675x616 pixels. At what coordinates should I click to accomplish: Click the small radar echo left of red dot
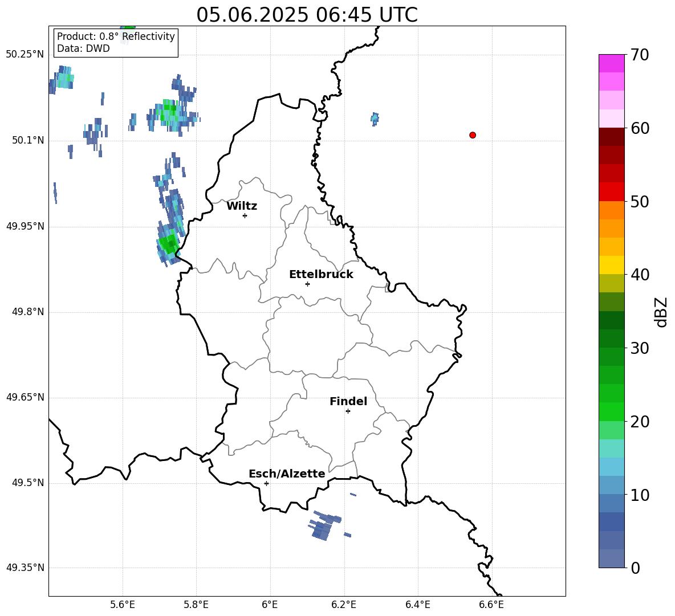click(375, 119)
